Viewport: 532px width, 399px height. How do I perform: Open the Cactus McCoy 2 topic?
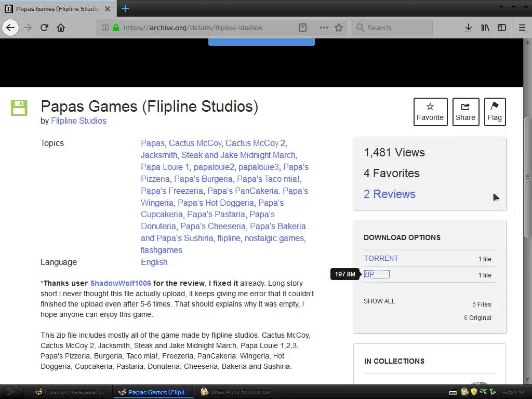(x=256, y=143)
